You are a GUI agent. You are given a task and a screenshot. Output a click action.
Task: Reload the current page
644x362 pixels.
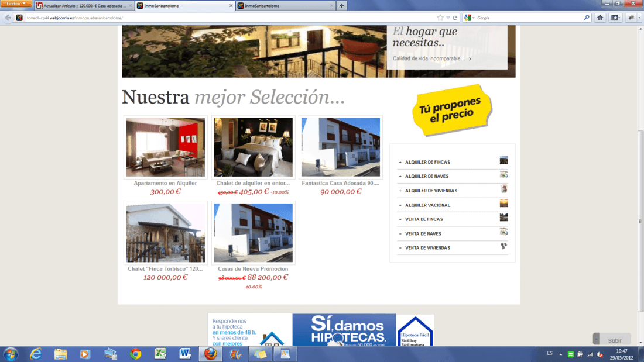(455, 18)
